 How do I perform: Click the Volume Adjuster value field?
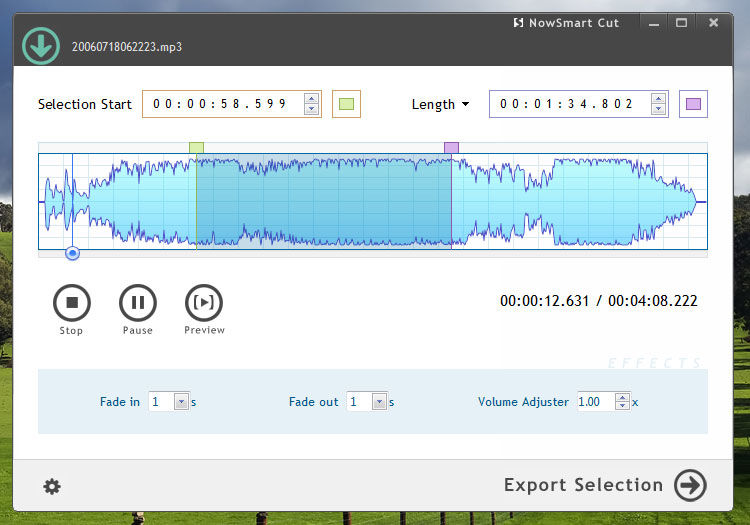tap(596, 402)
